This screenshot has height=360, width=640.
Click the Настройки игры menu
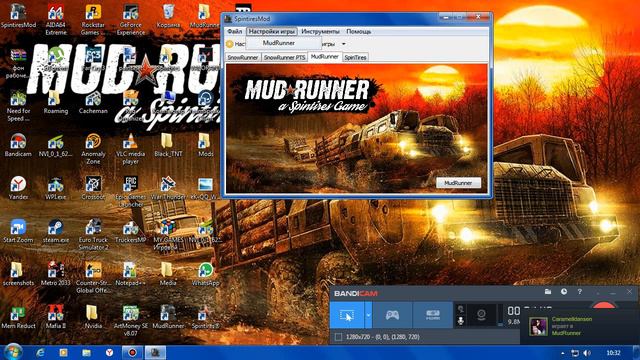click(x=272, y=31)
